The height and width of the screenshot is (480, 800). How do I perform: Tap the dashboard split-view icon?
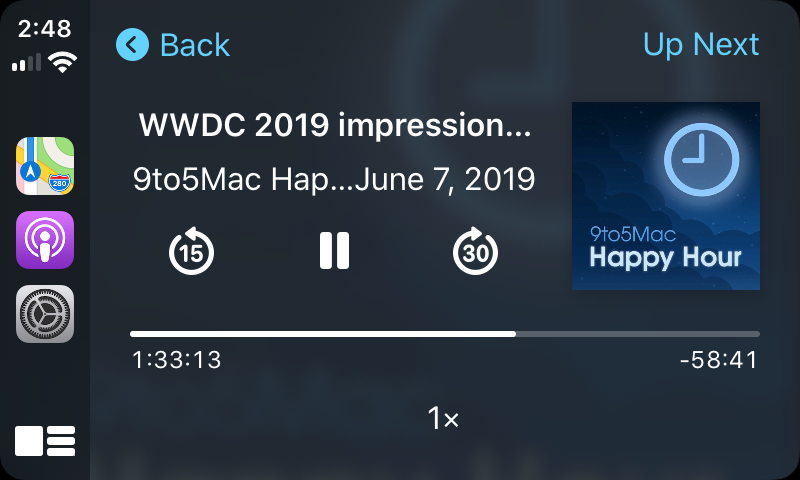[x=45, y=441]
